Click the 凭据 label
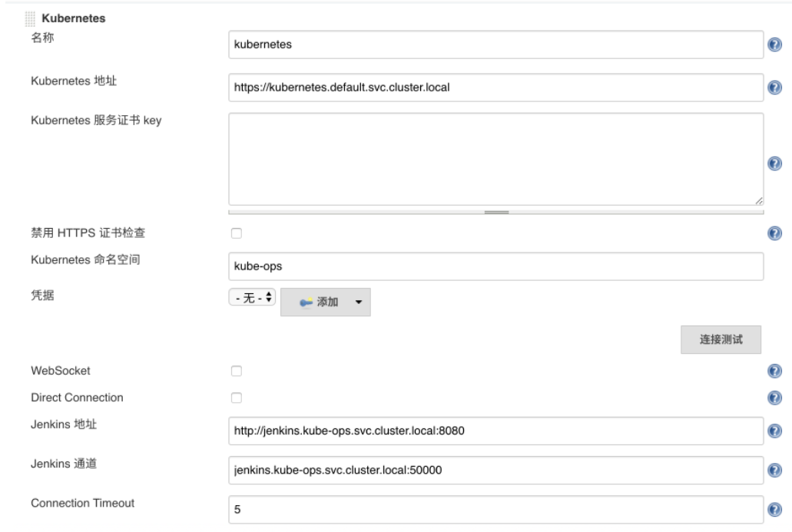 click(42, 296)
